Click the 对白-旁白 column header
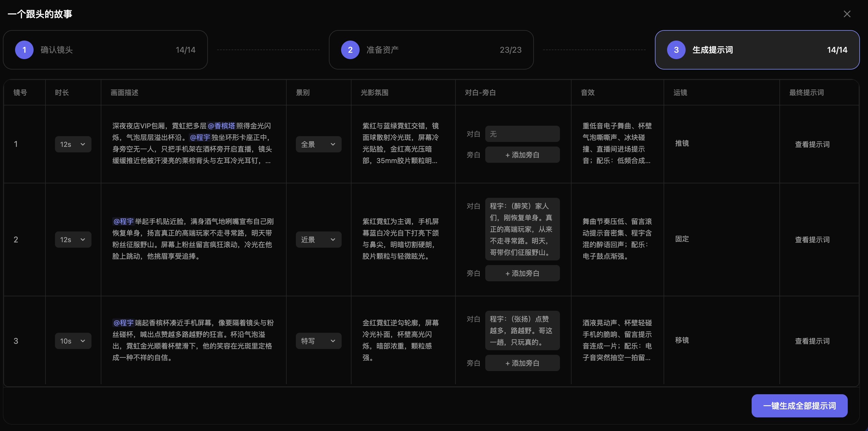 click(480, 93)
